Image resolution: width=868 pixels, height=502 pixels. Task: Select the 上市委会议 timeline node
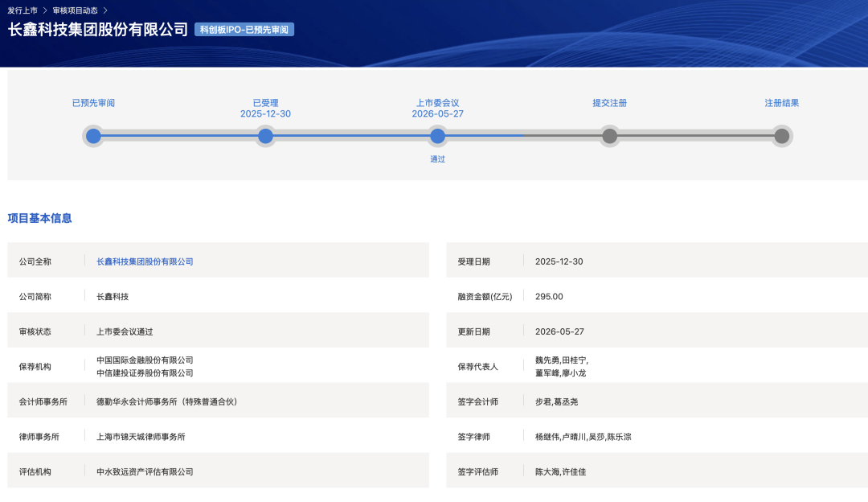coord(437,136)
